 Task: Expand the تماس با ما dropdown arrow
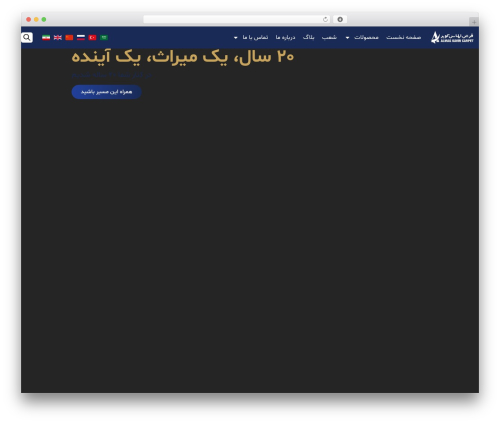(x=236, y=38)
